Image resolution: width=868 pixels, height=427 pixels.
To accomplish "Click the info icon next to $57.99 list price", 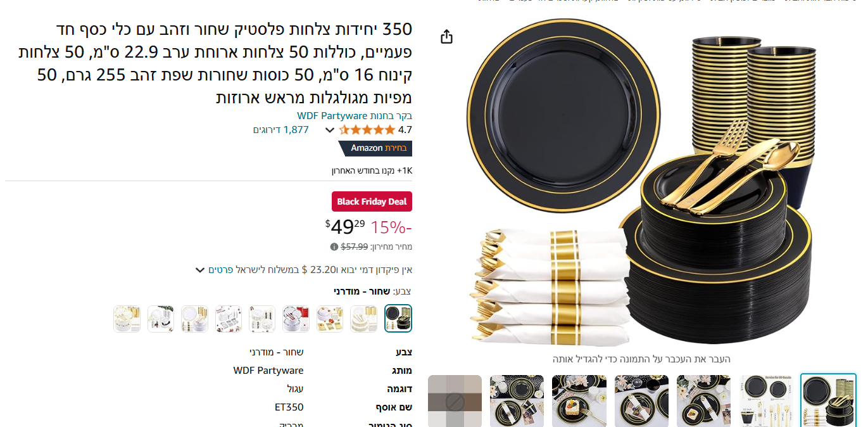I will pyautogui.click(x=334, y=247).
